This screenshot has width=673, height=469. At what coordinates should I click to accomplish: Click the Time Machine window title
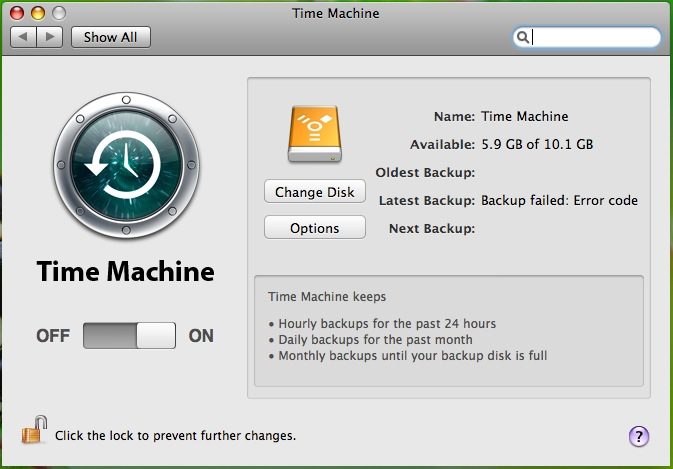(x=336, y=13)
